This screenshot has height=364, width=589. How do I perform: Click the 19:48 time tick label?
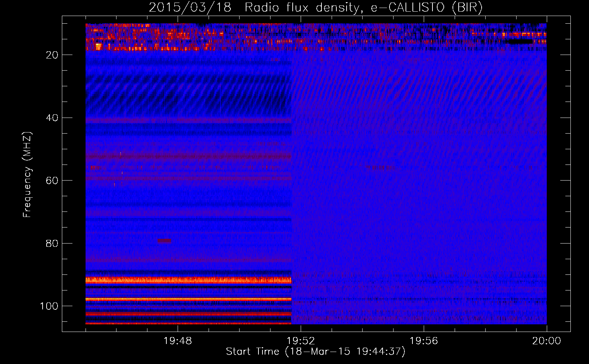(178, 341)
